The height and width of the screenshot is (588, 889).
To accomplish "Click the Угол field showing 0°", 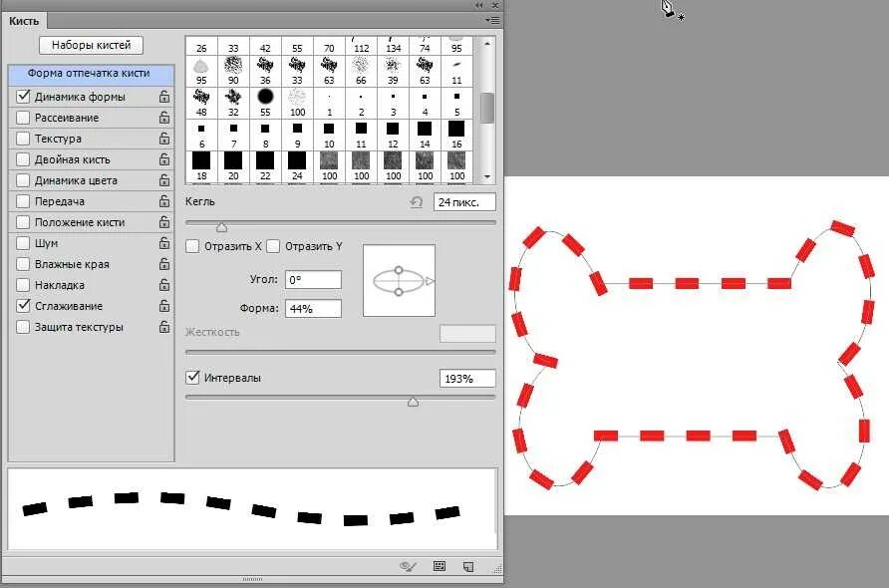I will (x=313, y=279).
